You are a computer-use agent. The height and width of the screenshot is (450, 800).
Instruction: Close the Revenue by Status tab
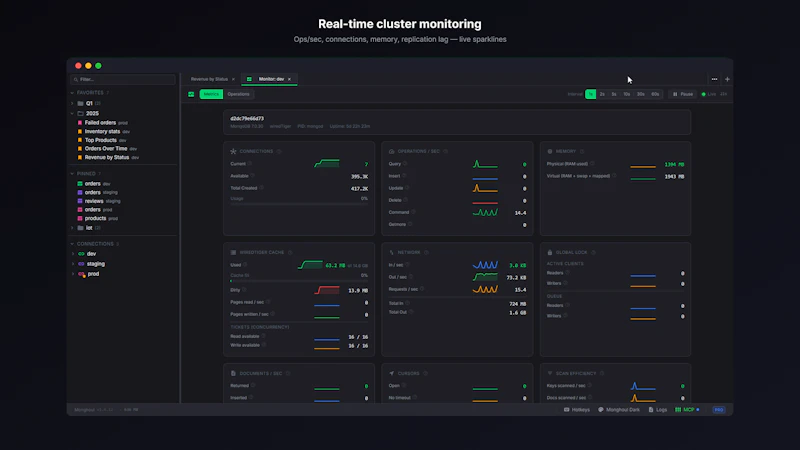(x=233, y=79)
